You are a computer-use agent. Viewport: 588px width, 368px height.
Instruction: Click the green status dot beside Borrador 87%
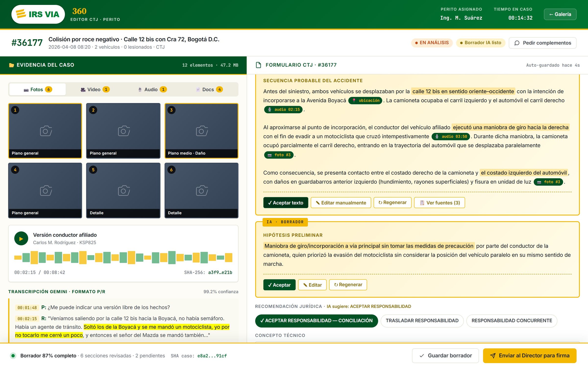13,356
